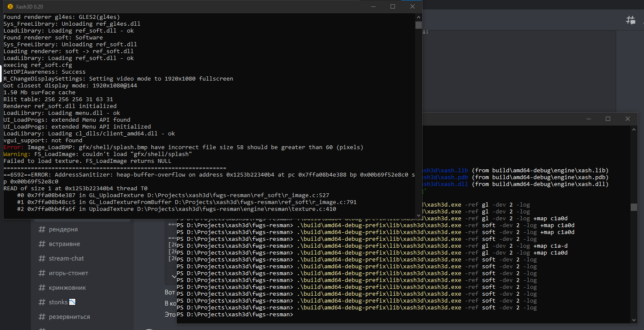Open Discord threads icon in channel header
Viewport: 644px width, 330px height.
(630, 20)
